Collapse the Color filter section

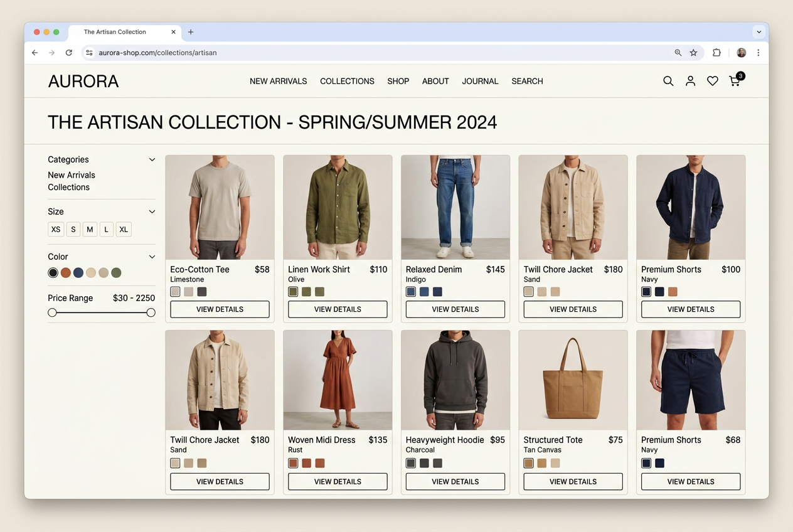tap(152, 257)
